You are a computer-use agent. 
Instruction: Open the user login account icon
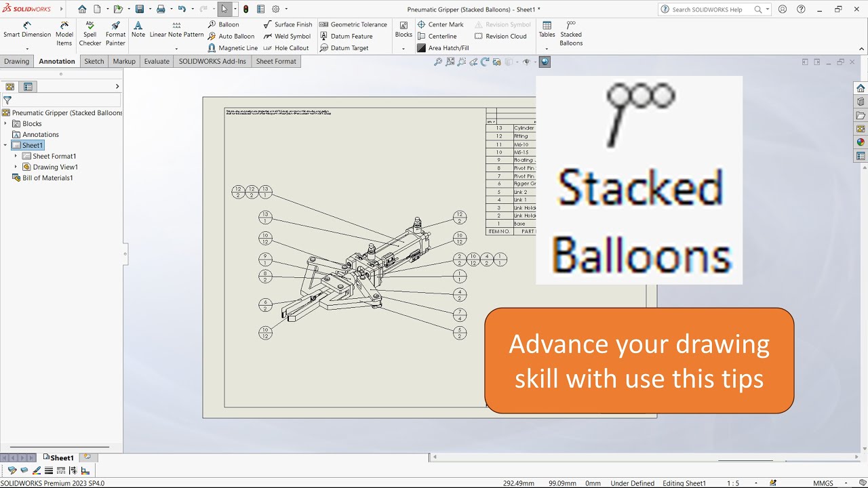pyautogui.click(x=783, y=9)
